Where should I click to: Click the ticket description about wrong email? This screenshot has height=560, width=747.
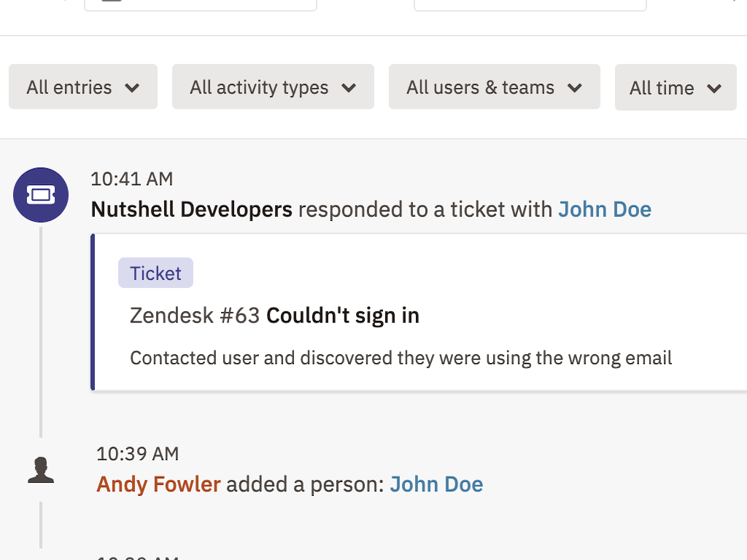click(x=400, y=358)
